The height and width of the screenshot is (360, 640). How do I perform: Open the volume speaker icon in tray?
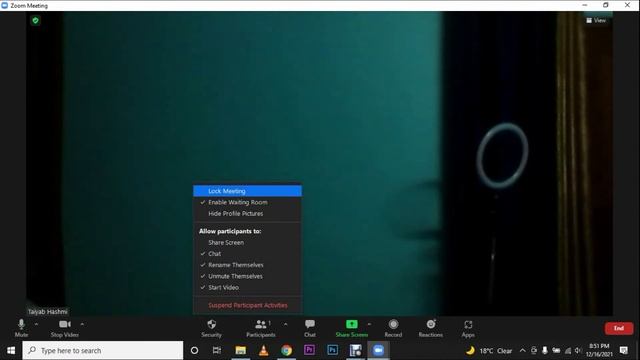578,351
